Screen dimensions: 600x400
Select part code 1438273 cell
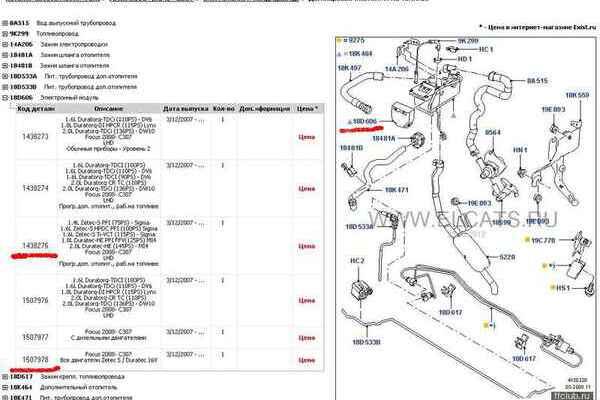tap(36, 137)
